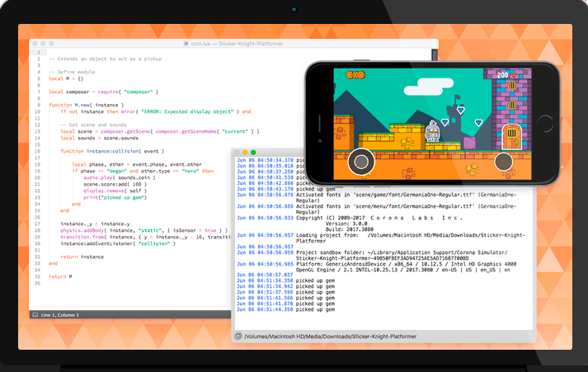
Task: Open the gear icon in the console footer
Action: coord(238,336)
